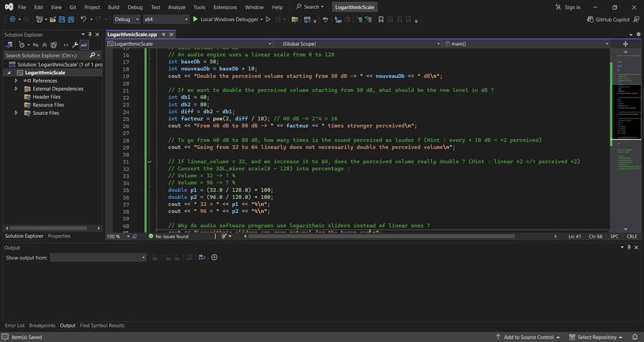The width and height of the screenshot is (644, 342).
Task: Switch to the Error List tab
Action: (15, 326)
